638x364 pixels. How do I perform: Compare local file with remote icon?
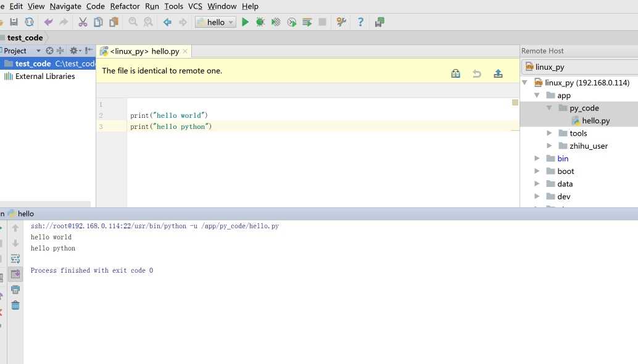[456, 73]
